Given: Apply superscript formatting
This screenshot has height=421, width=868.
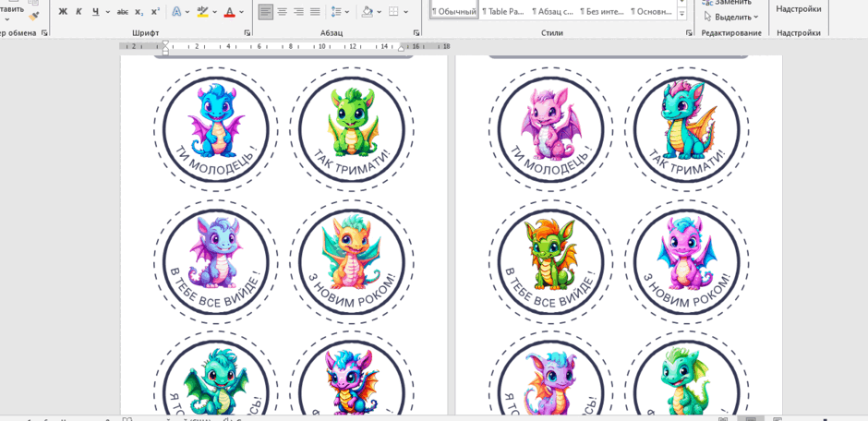Looking at the screenshot, I should tap(155, 12).
